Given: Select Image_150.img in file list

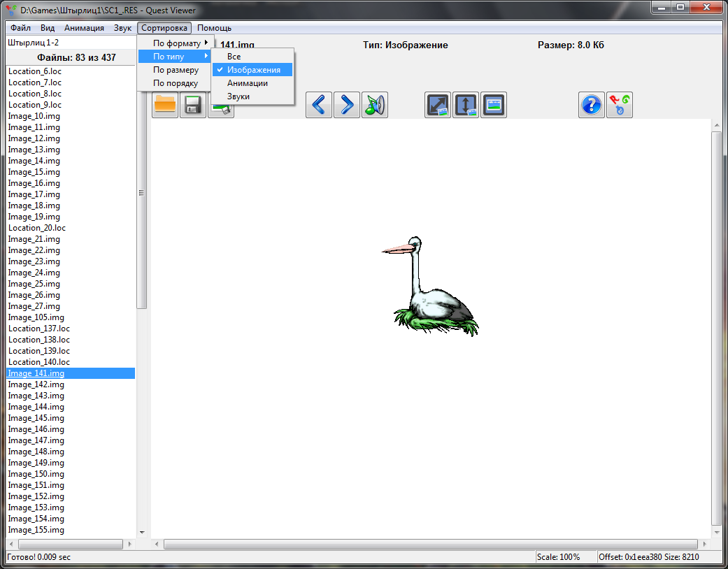Looking at the screenshot, I should click(x=36, y=474).
